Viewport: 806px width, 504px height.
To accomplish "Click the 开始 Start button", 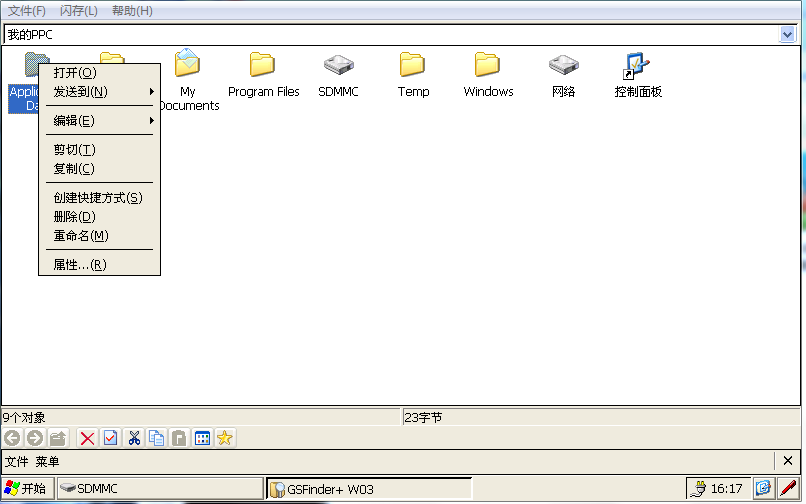I will (x=27, y=489).
